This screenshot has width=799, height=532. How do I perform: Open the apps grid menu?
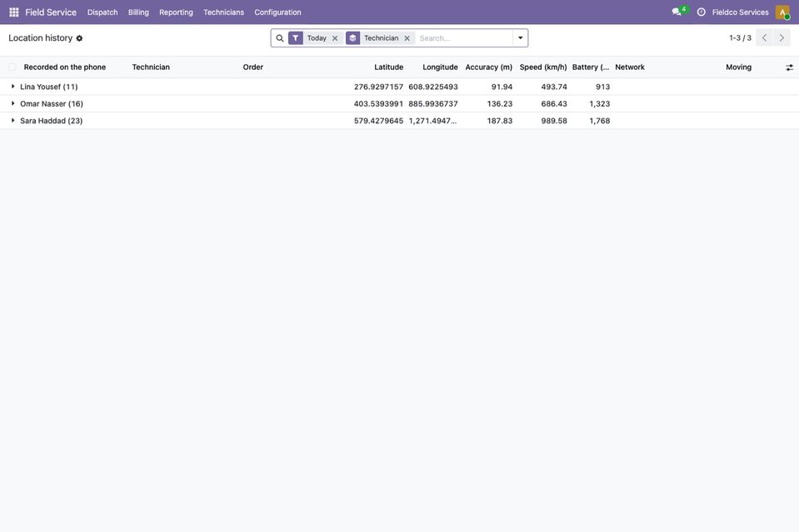tap(14, 12)
